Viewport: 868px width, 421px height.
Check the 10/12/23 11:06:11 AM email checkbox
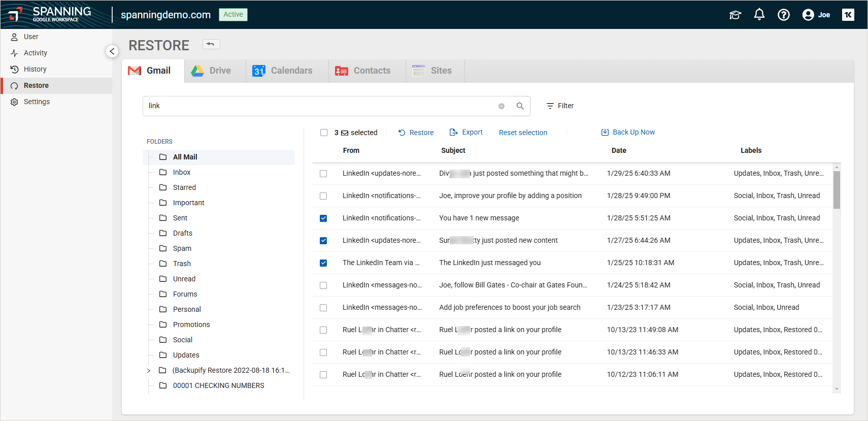[x=323, y=375]
